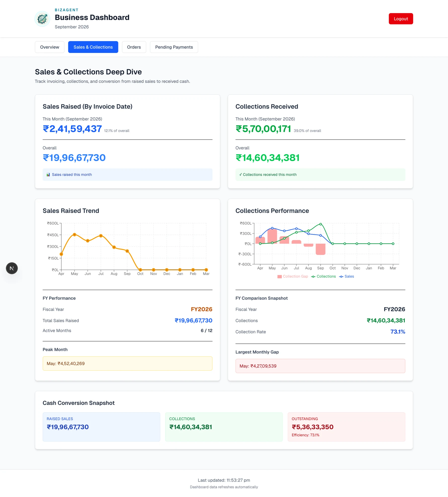Select the Raised Sales snapshot card
The width and height of the screenshot is (448, 497).
[x=101, y=427]
